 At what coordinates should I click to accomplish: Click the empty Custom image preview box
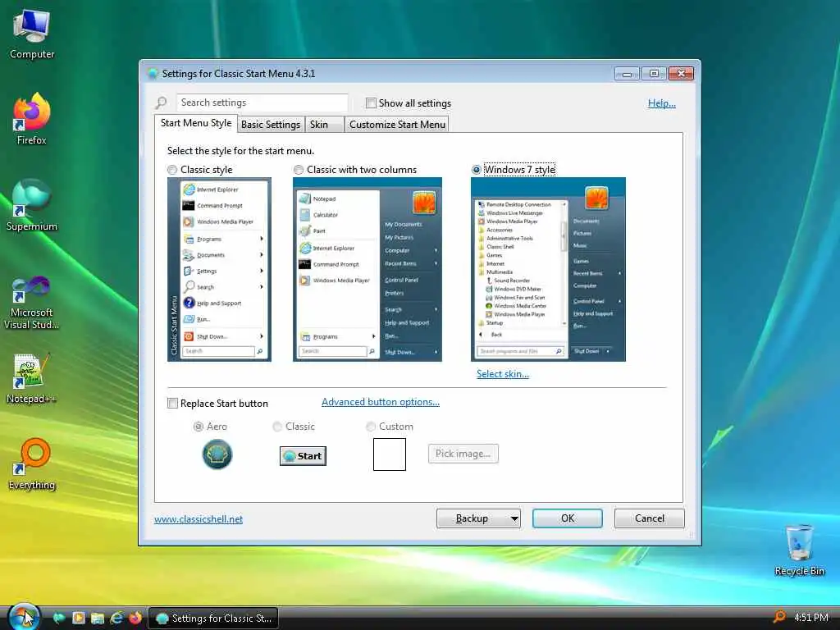[x=390, y=454]
